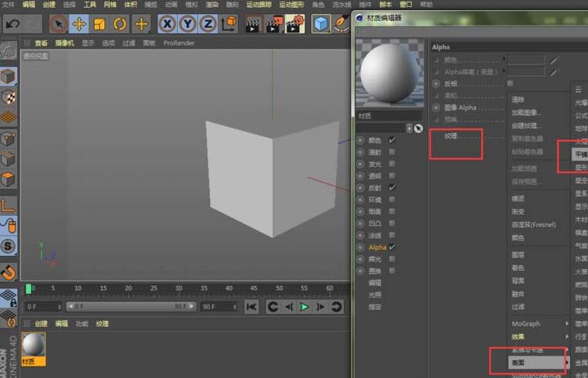Select the Polygons mode icon
588x378 pixels.
8,179
